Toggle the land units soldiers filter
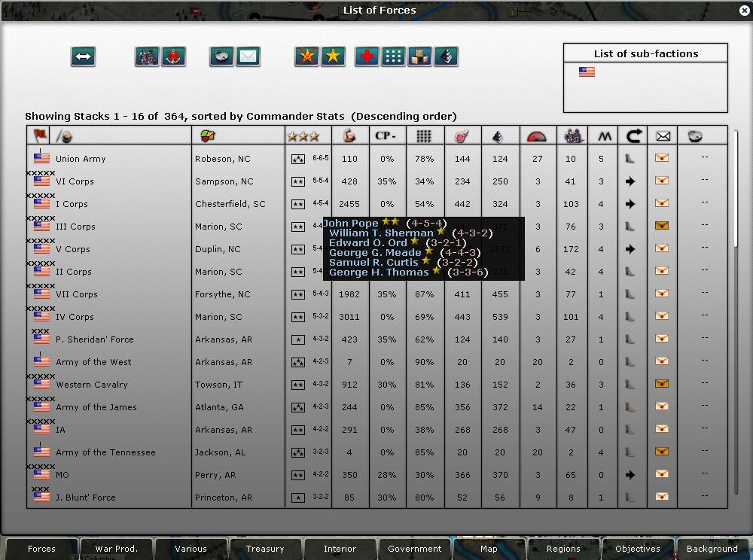The image size is (753, 560). 147,56
